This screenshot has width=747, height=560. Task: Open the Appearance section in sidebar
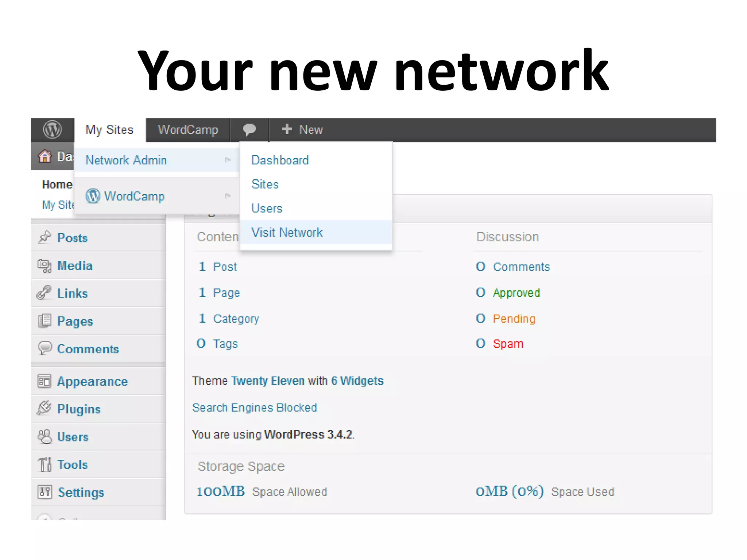[x=93, y=381]
